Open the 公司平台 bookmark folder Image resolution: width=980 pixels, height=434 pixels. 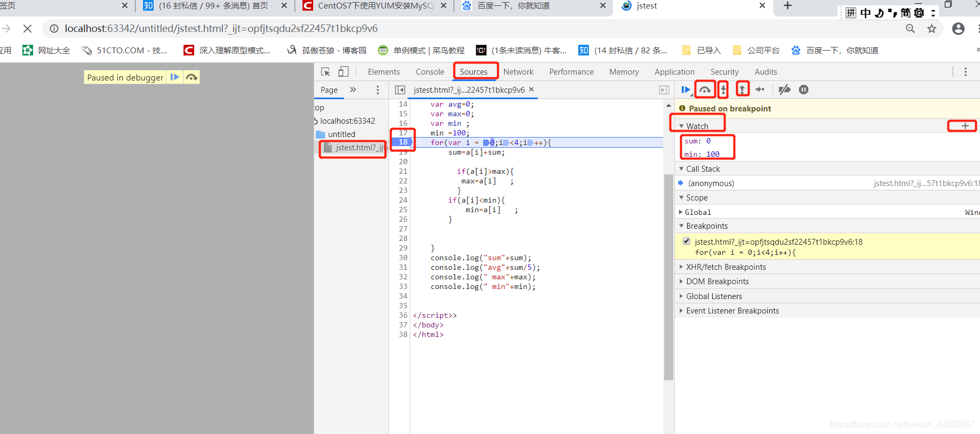756,50
